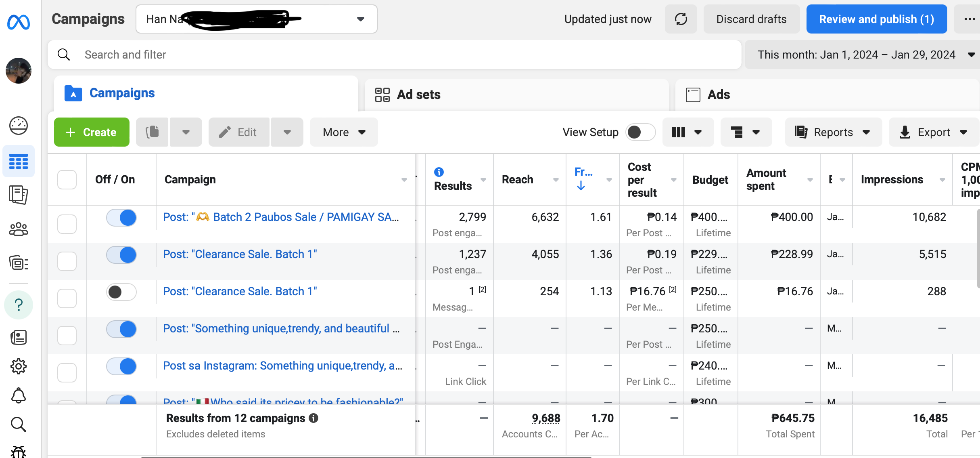
Task: Enable the View Setup toggle
Action: (640, 132)
